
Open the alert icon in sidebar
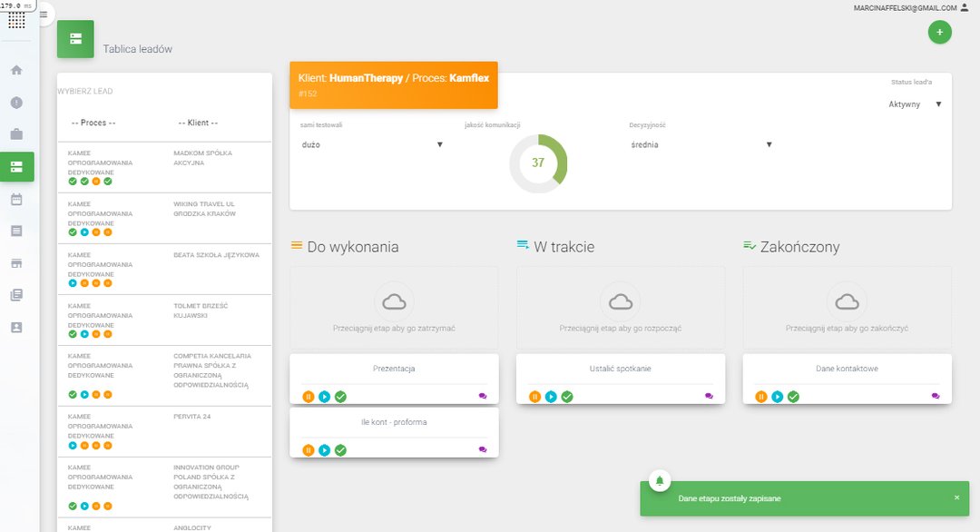16,103
